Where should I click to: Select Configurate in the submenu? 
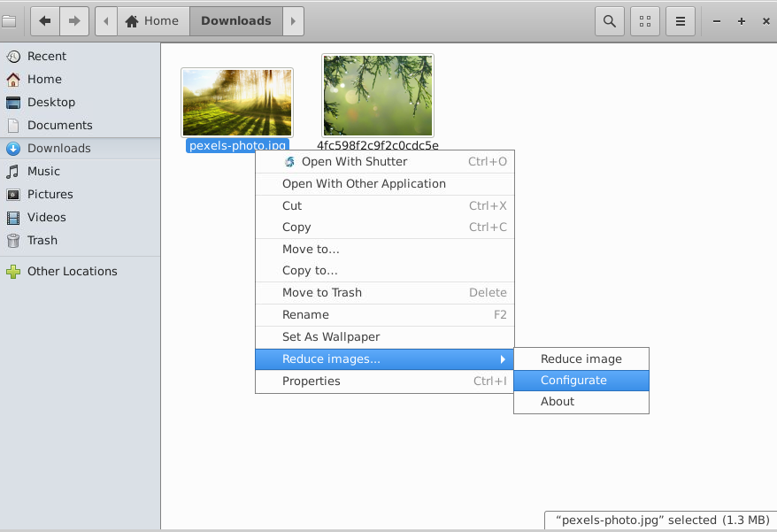coord(581,381)
